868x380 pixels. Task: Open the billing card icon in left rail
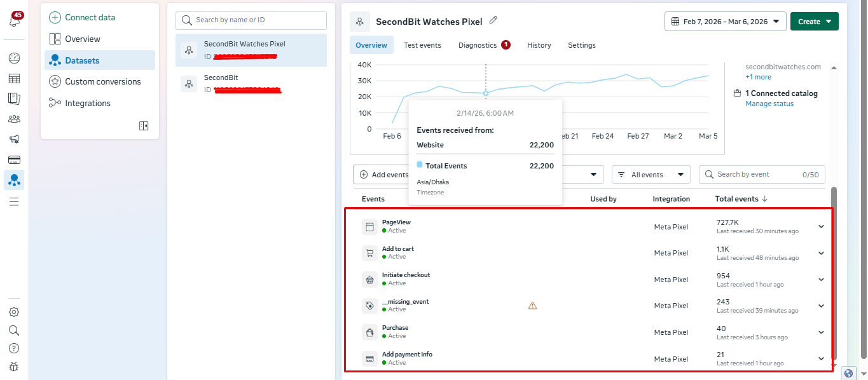(x=14, y=159)
